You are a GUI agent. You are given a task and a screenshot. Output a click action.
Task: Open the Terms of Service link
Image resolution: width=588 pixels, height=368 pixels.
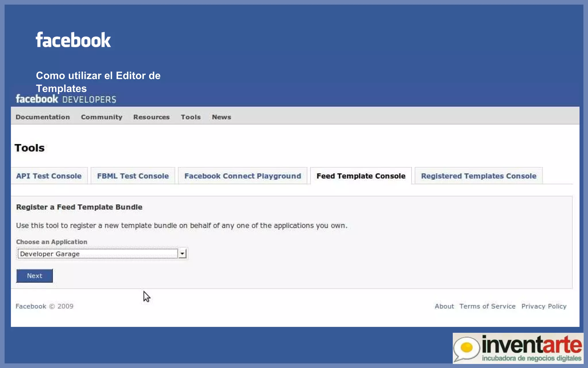487,306
